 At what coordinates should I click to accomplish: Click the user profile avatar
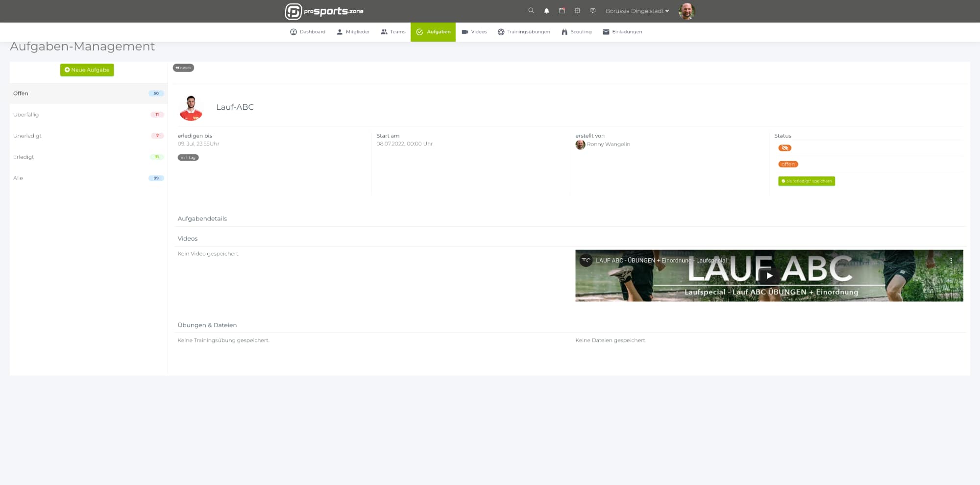(x=686, y=11)
